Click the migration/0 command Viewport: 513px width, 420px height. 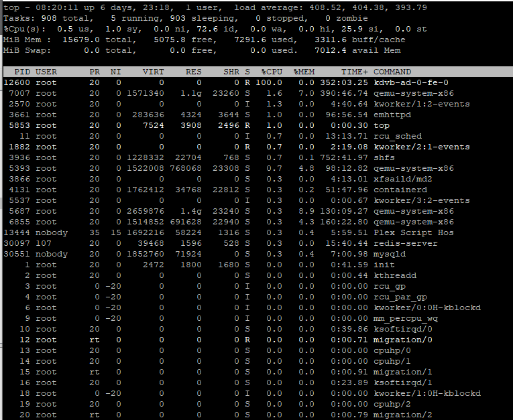[403, 340]
